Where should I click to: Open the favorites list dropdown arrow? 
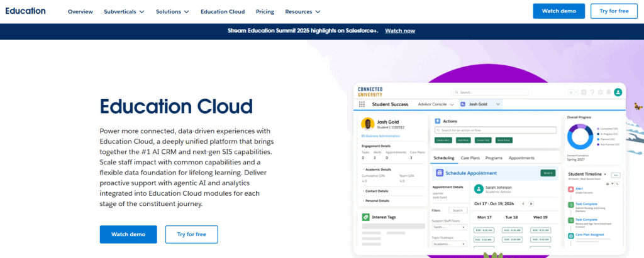pyautogui.click(x=576, y=92)
